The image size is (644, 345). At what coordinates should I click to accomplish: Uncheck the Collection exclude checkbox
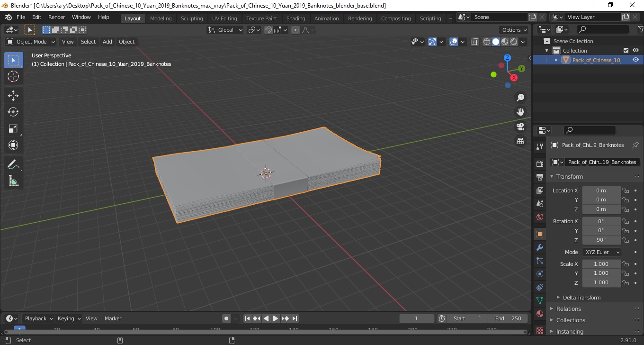(626, 50)
